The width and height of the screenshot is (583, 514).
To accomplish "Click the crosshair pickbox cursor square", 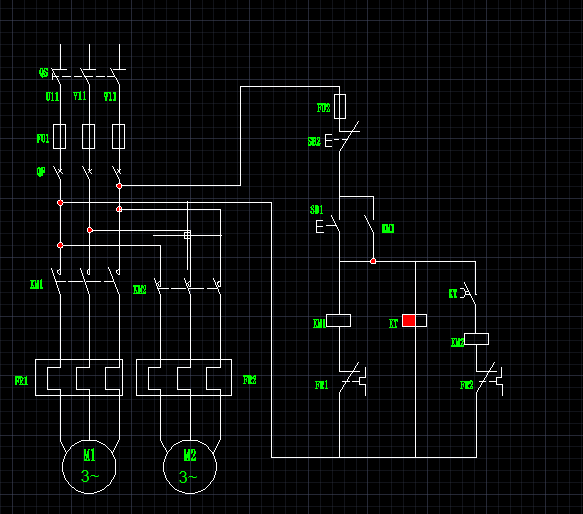I will (187, 235).
